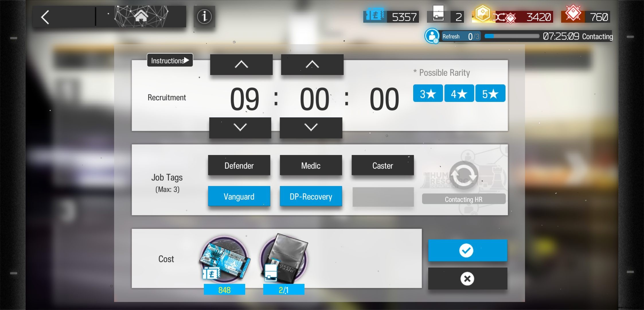This screenshot has width=644, height=310.
Task: Confirm recruitment with checkmark button
Action: 467,250
